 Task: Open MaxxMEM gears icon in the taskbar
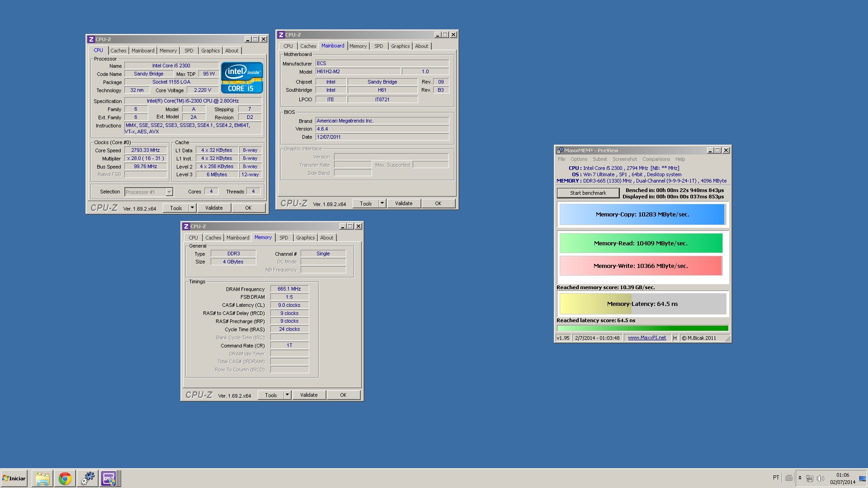point(87,479)
